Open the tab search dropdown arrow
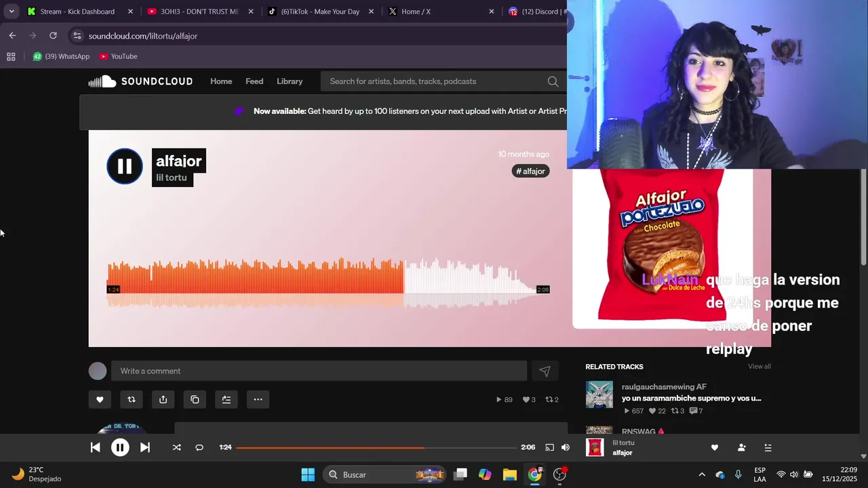This screenshot has width=868, height=488. tap(11, 12)
